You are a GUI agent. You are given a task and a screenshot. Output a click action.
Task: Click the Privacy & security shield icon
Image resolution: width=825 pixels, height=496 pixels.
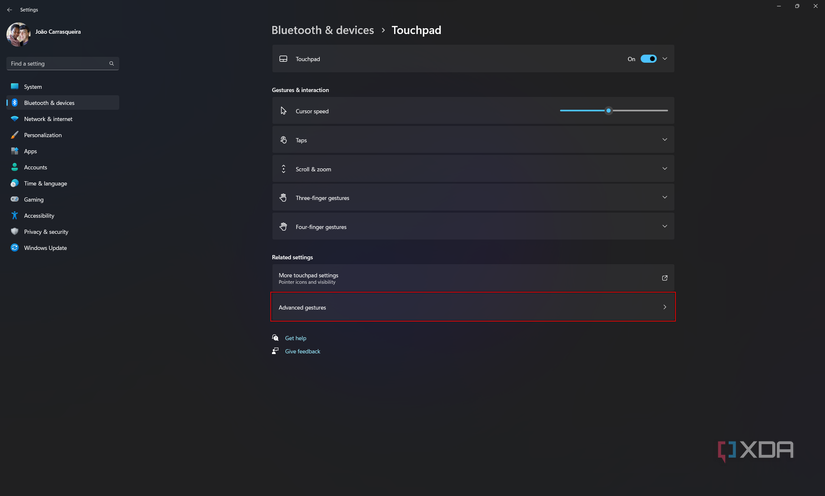15,231
